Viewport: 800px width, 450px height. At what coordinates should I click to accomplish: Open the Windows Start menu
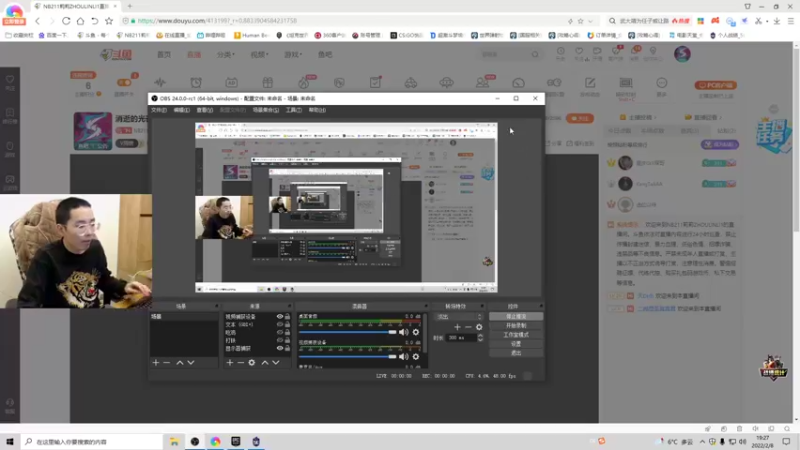(x=10, y=442)
